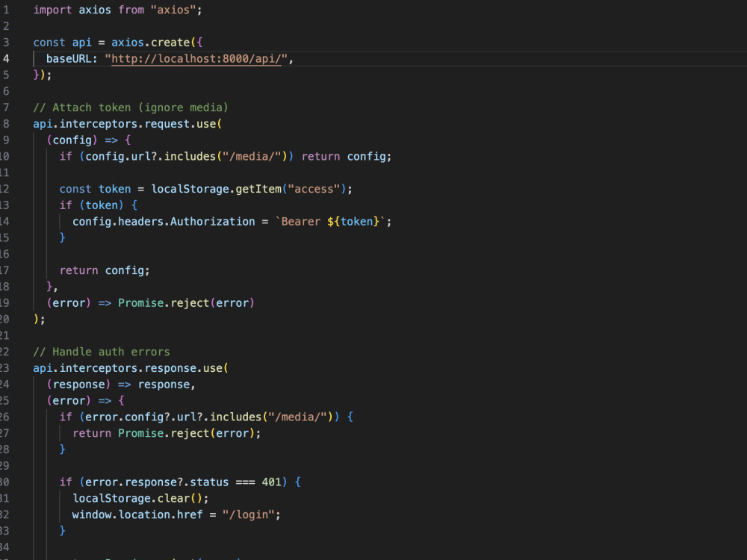Screen dimensions: 747x560
Task: Click 'api.interceptors.request.use(' text
Action: (x=127, y=124)
